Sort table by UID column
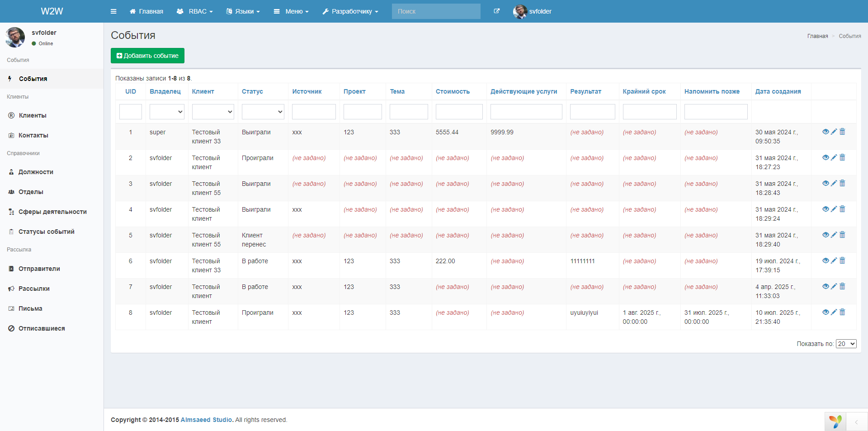 131,91
